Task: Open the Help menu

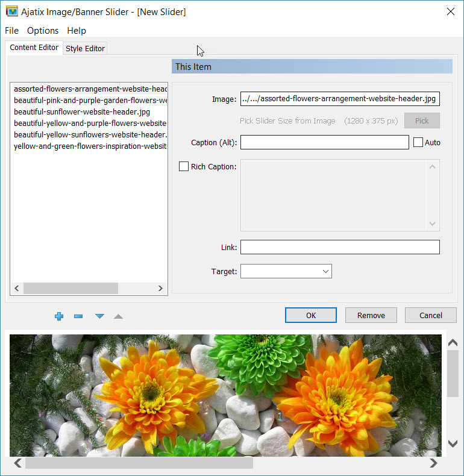Action: pos(76,31)
